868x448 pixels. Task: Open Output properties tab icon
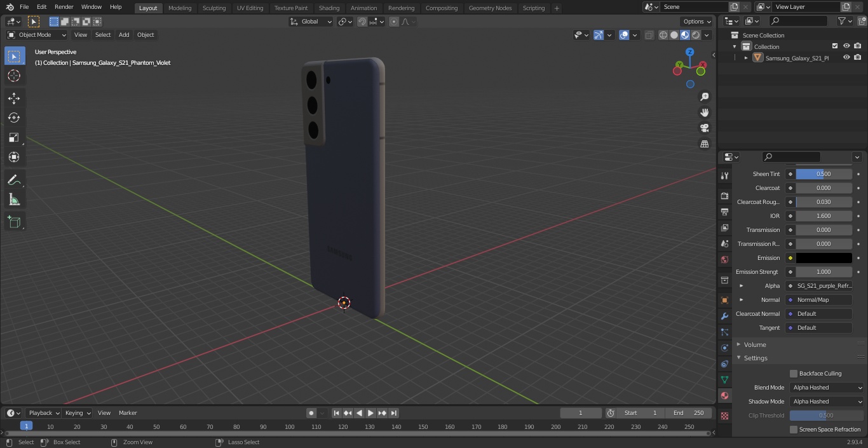pyautogui.click(x=724, y=212)
